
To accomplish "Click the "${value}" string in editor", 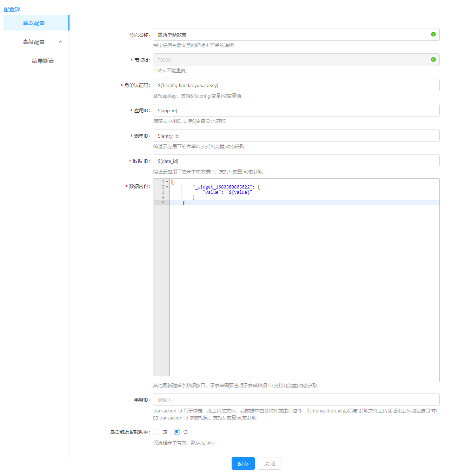I will click(239, 192).
